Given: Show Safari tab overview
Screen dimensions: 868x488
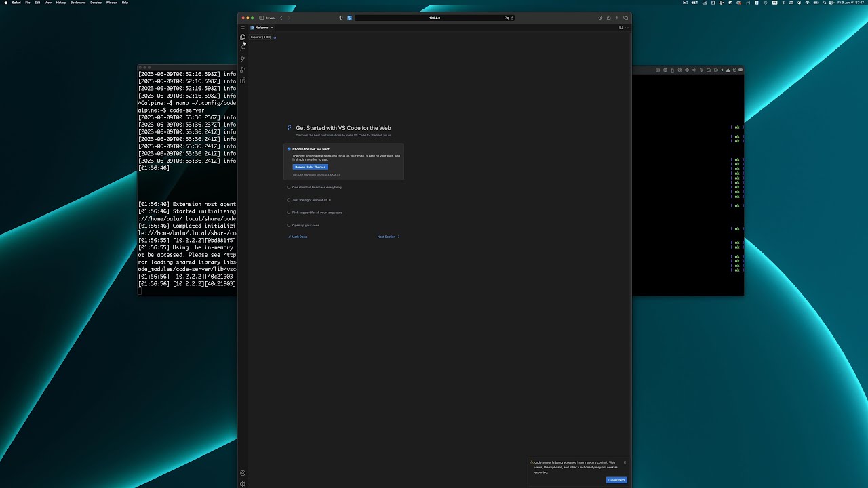Looking at the screenshot, I should [625, 18].
